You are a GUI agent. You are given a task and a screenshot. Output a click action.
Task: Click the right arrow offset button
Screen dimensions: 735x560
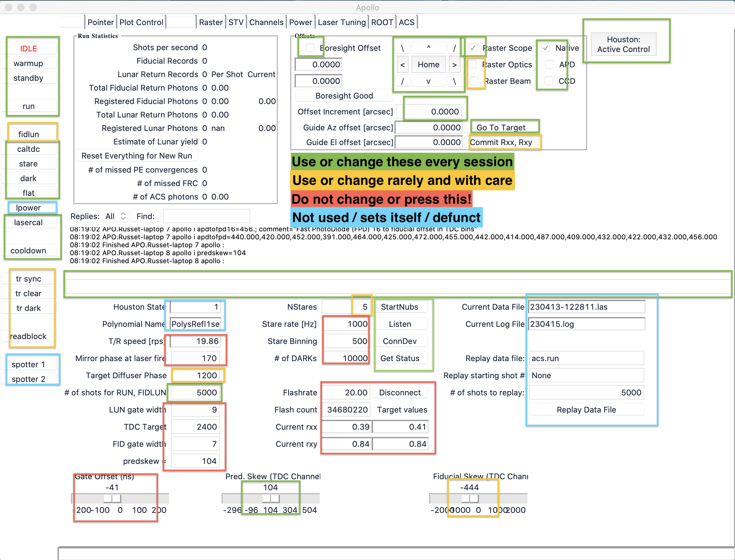pos(454,65)
